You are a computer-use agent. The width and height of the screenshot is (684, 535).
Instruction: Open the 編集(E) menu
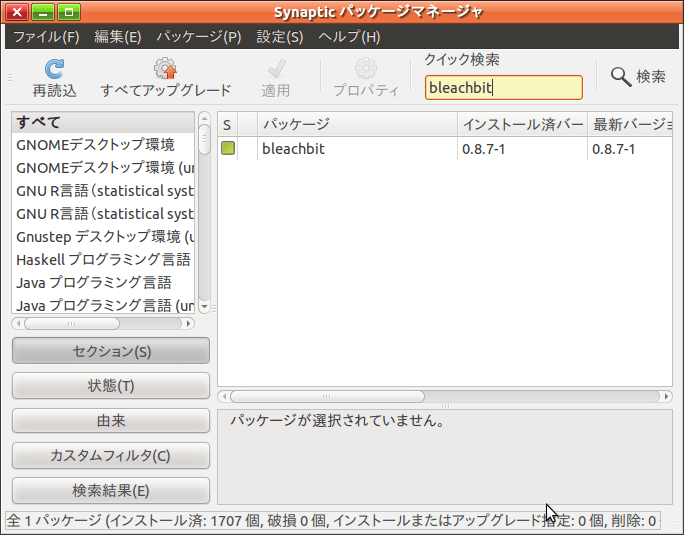point(118,37)
